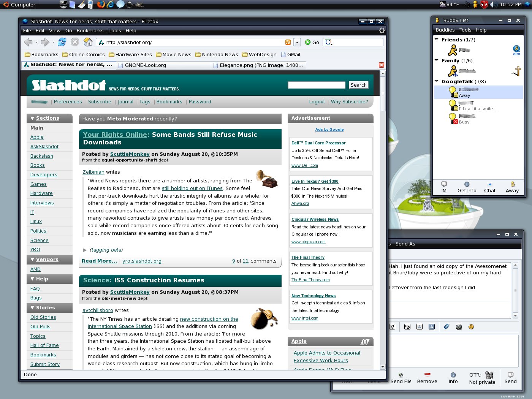Click the volume speaker icon in system tray
The image size is (532, 399).
[x=493, y=5]
